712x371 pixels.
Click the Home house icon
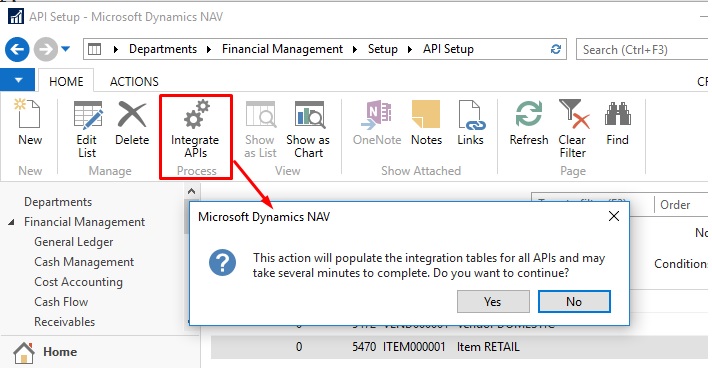[x=24, y=352]
